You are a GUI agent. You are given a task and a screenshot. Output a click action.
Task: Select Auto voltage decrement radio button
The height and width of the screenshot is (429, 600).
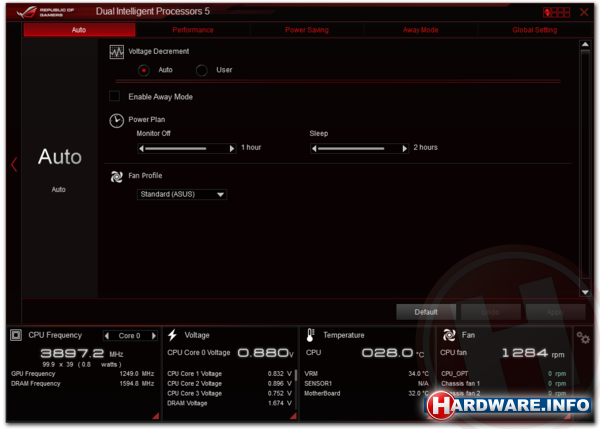pos(144,70)
